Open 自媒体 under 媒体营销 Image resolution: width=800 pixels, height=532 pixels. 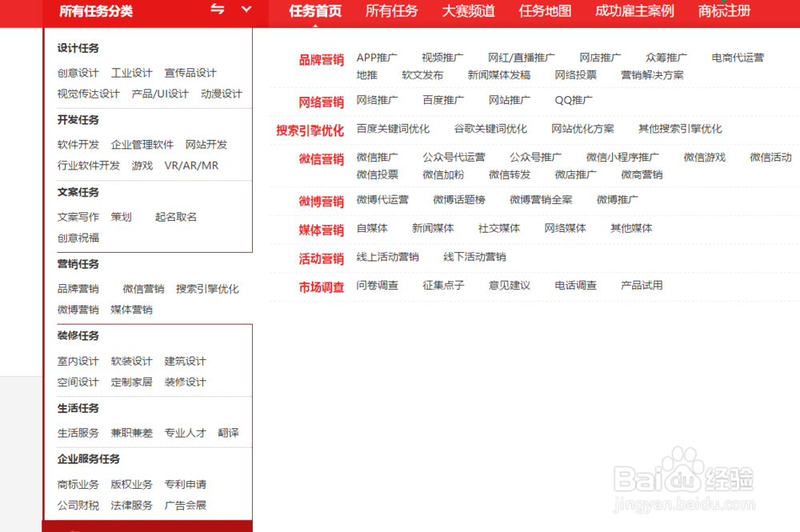tap(372, 228)
